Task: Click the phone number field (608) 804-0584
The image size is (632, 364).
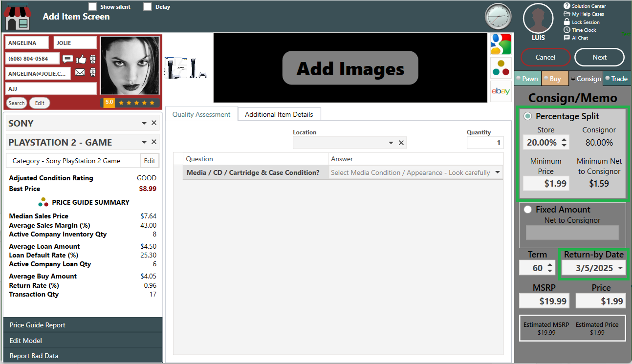Action: [x=32, y=59]
